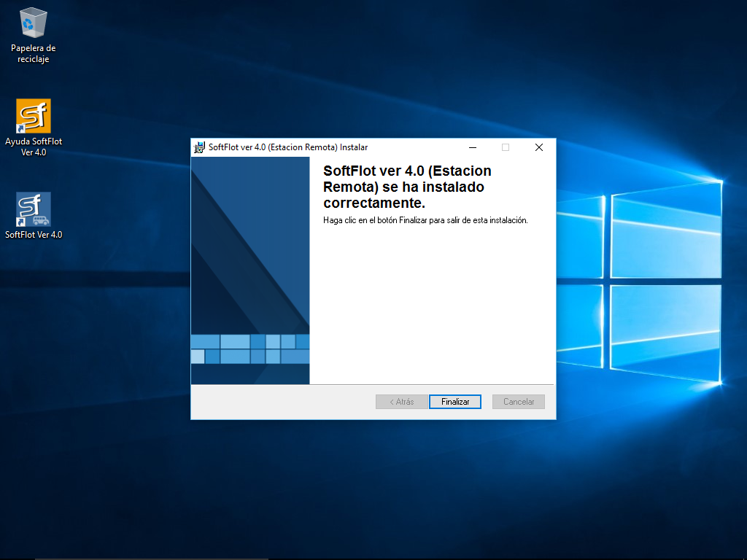Click the disabled maximize button of the installer
The height and width of the screenshot is (560, 747).
[506, 147]
